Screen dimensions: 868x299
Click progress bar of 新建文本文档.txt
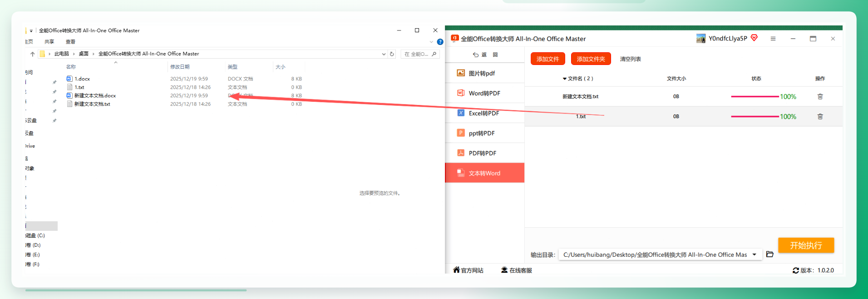(755, 96)
